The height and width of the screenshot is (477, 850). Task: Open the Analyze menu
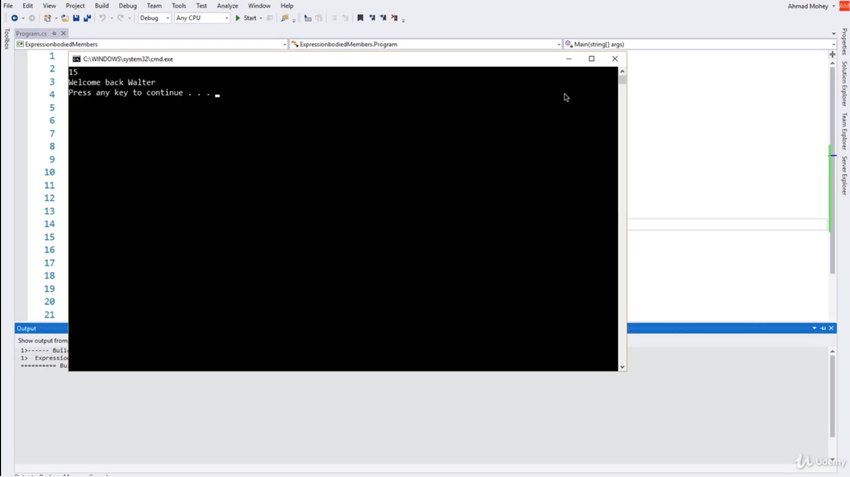pos(228,5)
